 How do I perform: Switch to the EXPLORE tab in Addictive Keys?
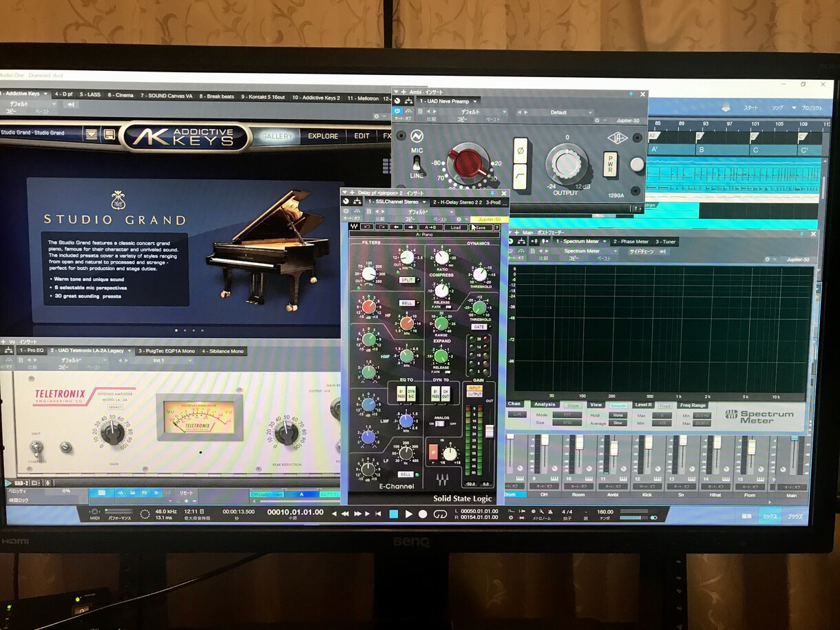[323, 136]
